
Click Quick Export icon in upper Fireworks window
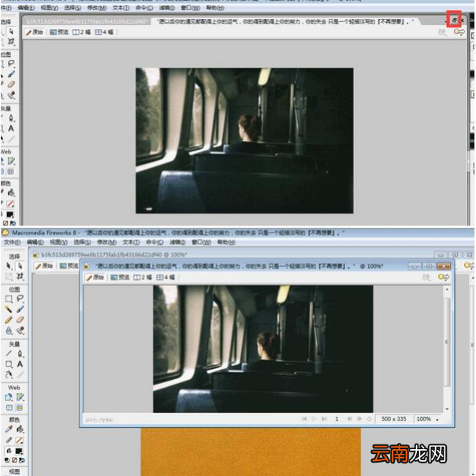459,32
